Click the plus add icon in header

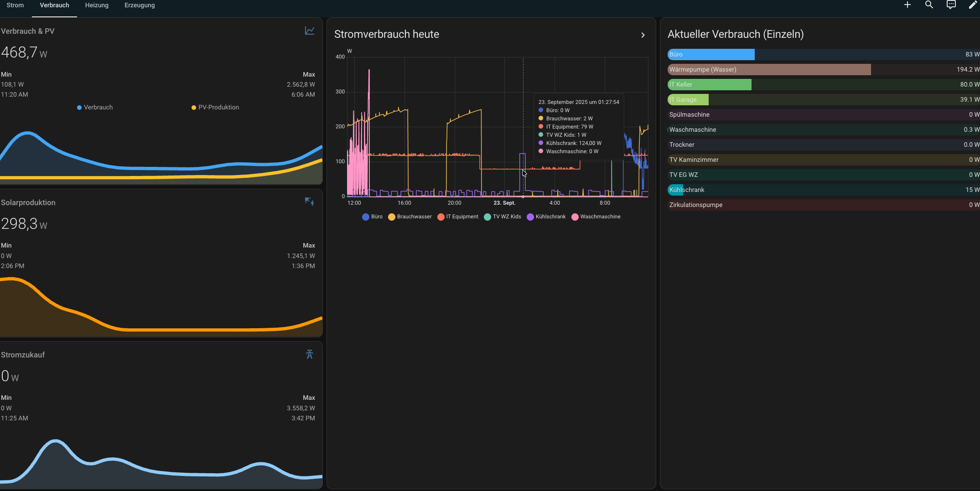907,5
